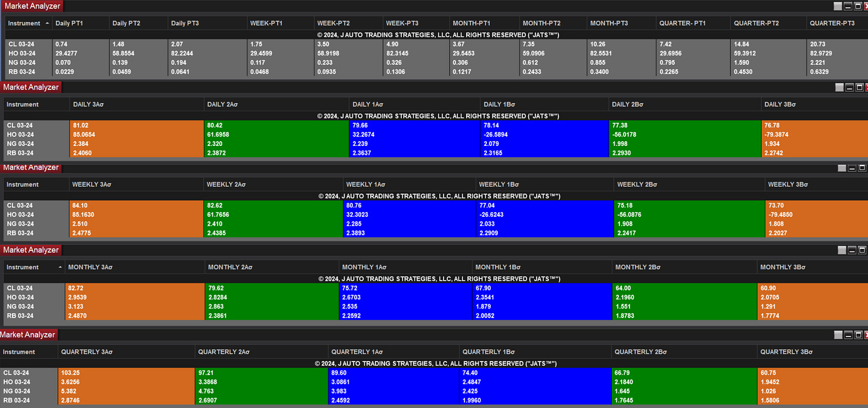Maximize the Daily sigma Market Analyzer window
868x408 pixels.
pos(859,87)
